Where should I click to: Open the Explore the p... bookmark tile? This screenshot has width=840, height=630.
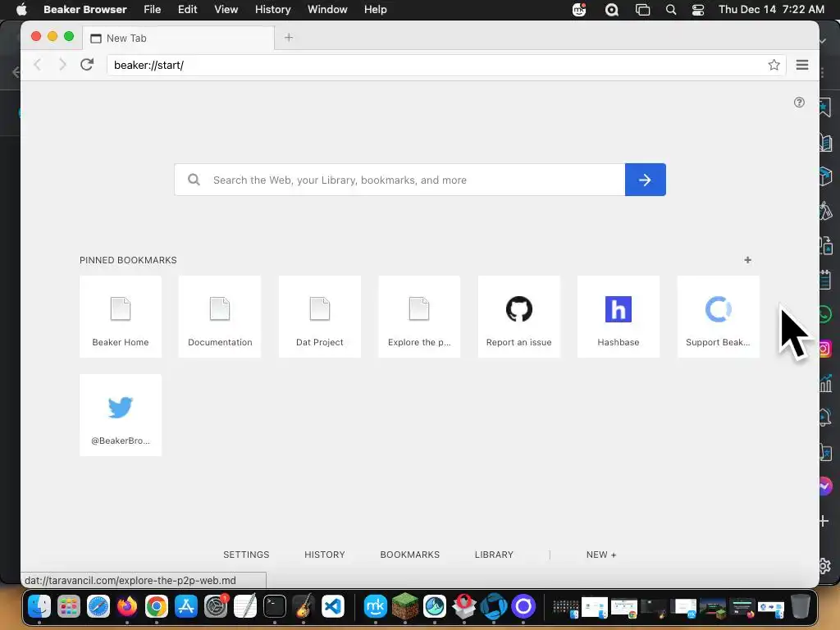[x=419, y=317]
